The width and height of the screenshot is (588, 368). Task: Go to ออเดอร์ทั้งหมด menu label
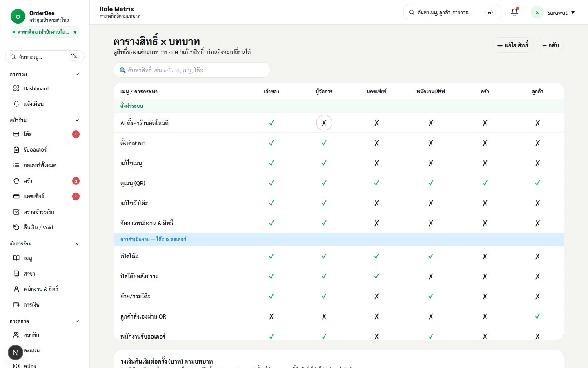pyautogui.click(x=40, y=165)
